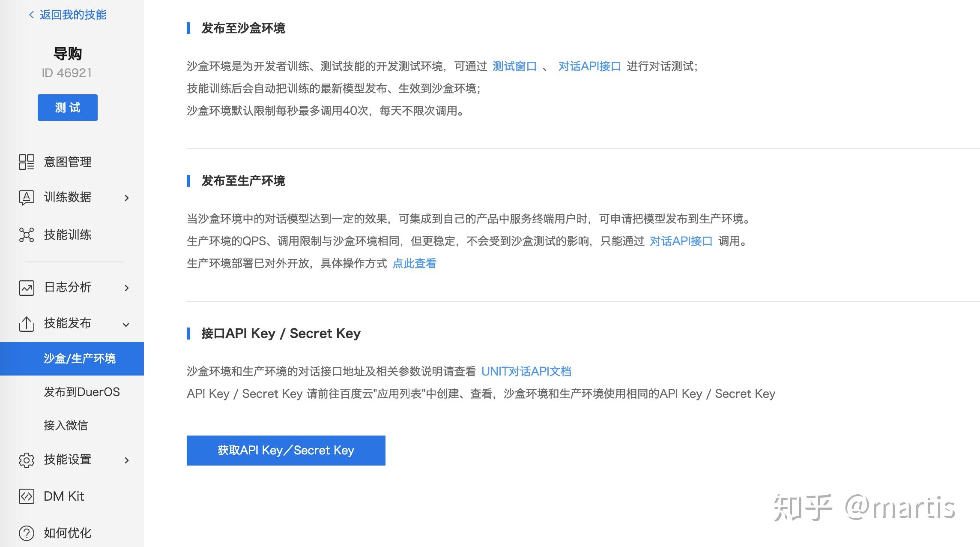Expand the 技能设置 submenu arrow
980x547 pixels.
(126, 460)
